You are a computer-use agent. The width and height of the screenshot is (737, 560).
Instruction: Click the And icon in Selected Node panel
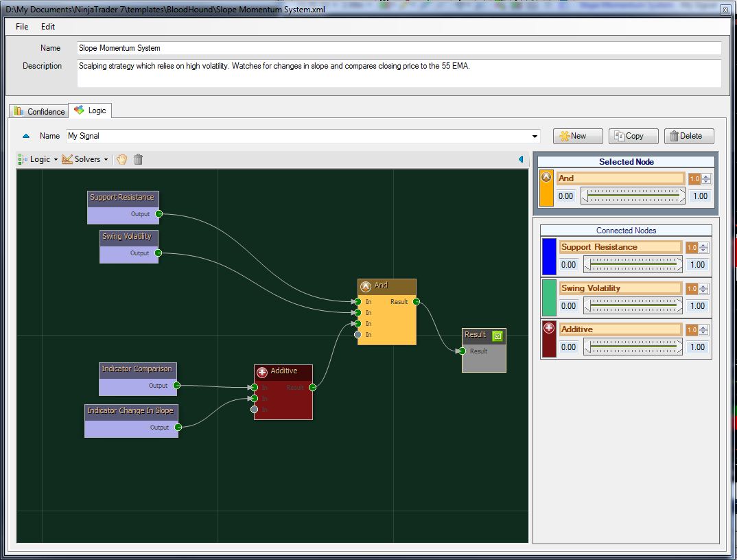546,178
